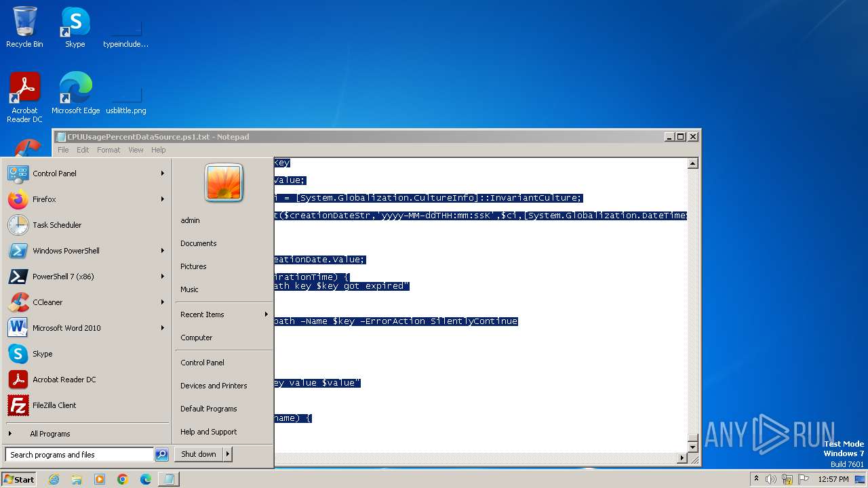Viewport: 868px width, 488px height.
Task: Open File Explorer from taskbar
Action: [77, 479]
